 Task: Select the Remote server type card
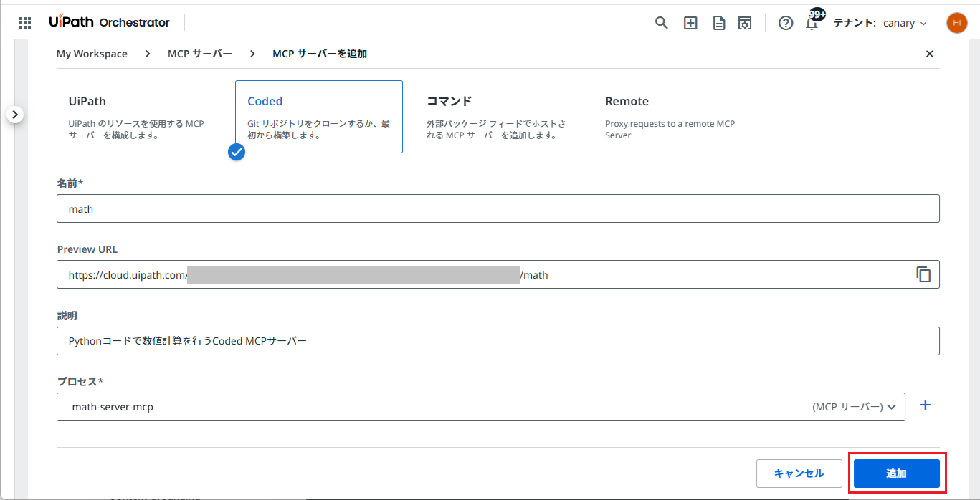677,117
